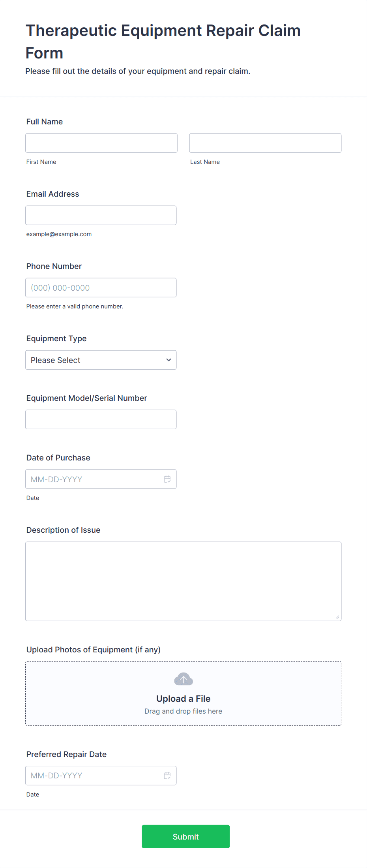Select the Preferred Repair Date field
Viewport: 367px width, 868px height.
[x=101, y=776]
